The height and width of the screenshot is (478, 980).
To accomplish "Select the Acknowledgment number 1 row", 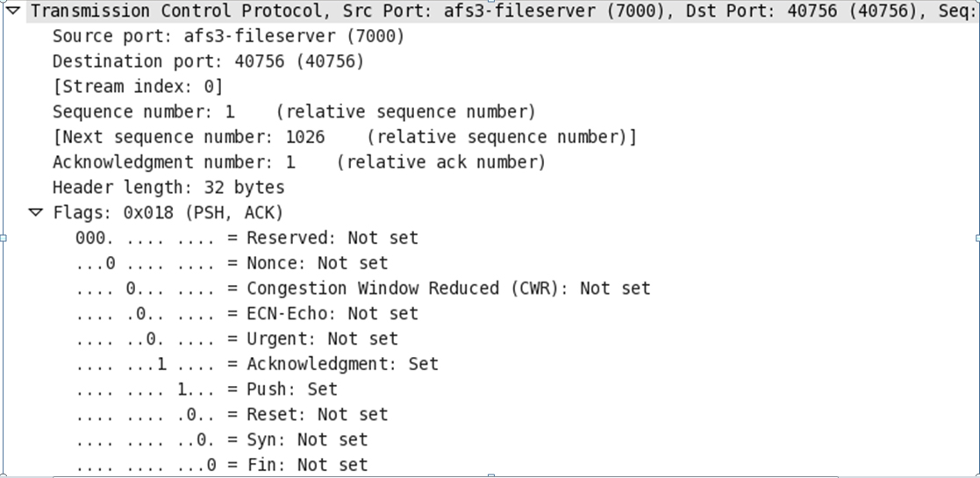I will click(x=298, y=162).
